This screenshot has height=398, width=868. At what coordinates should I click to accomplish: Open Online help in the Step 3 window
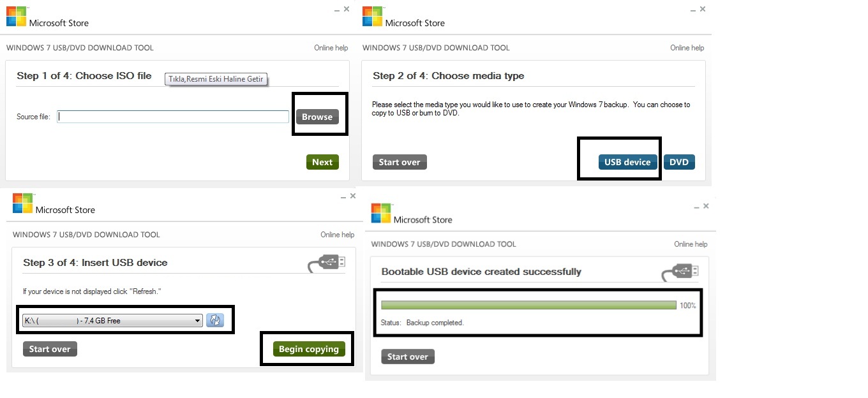coord(338,235)
